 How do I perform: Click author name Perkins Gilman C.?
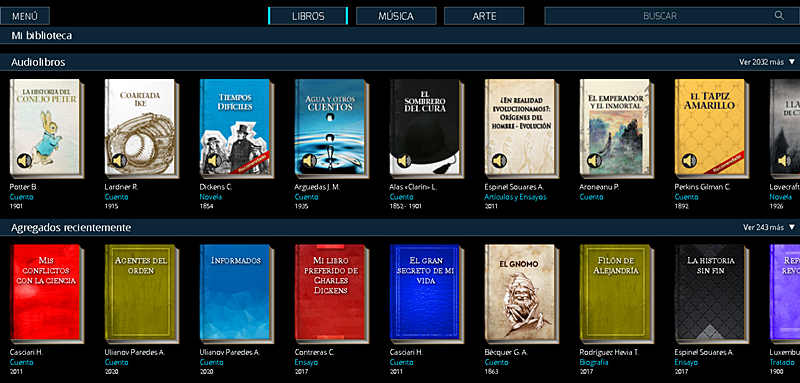[x=703, y=187]
